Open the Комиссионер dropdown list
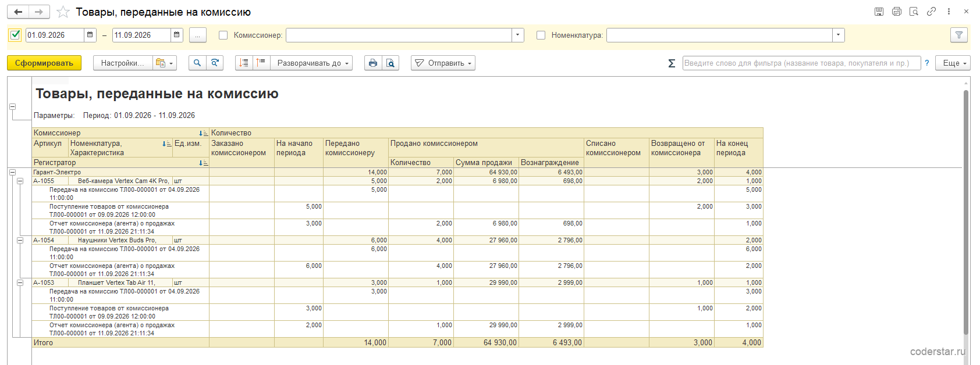 [x=518, y=35]
